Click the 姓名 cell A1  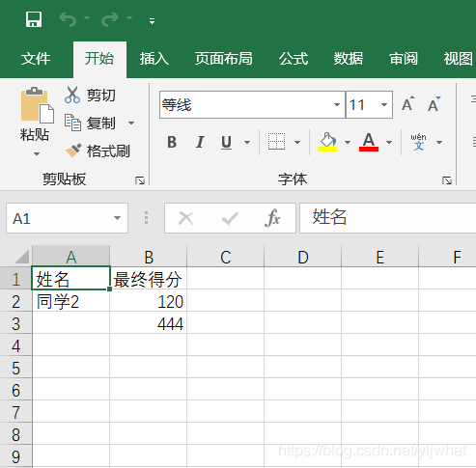pyautogui.click(x=70, y=279)
